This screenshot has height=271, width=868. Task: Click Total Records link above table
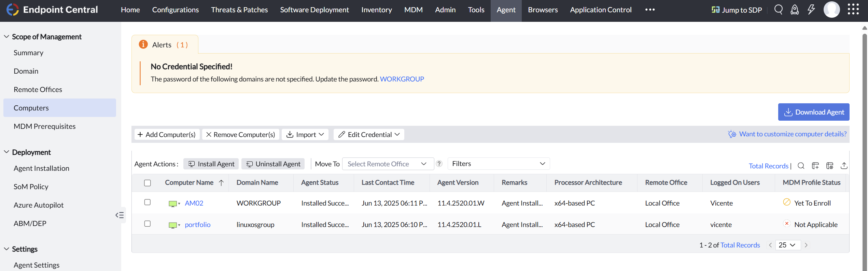[x=768, y=166]
